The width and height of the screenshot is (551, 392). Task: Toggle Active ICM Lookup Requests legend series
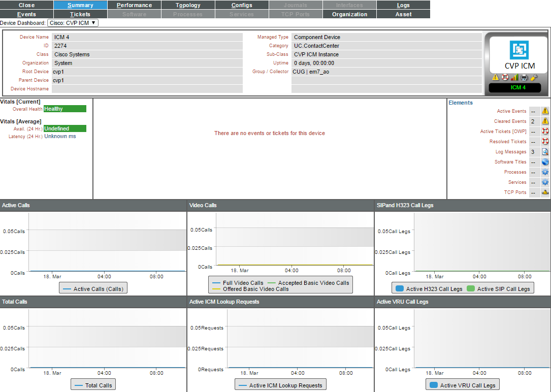tap(280, 385)
